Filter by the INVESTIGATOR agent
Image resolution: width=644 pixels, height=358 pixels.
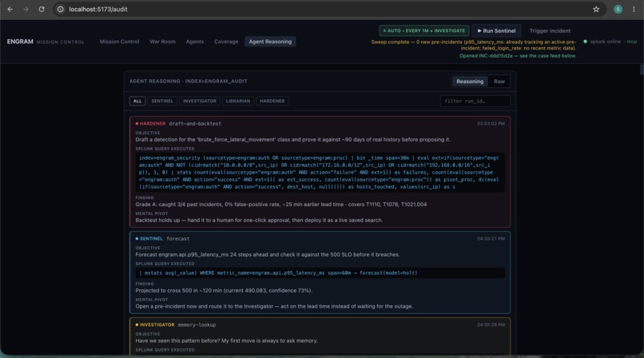200,101
